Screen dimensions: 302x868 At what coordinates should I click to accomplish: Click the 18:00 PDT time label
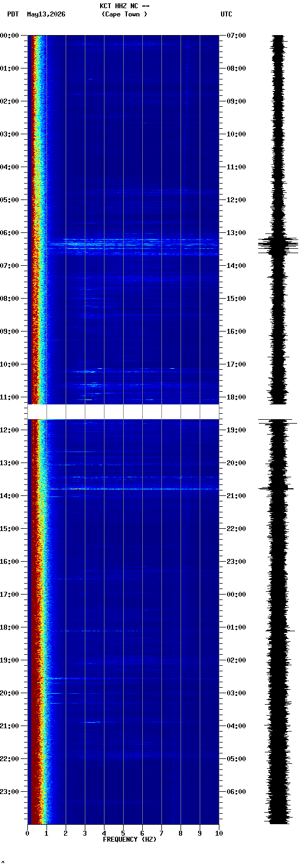[x=10, y=627]
